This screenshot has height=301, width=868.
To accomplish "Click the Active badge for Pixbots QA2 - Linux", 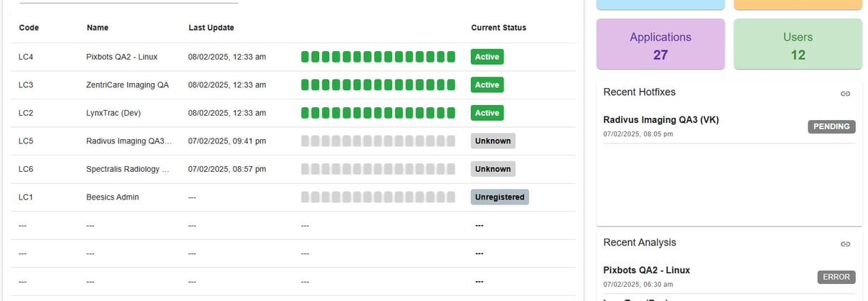I will click(486, 57).
